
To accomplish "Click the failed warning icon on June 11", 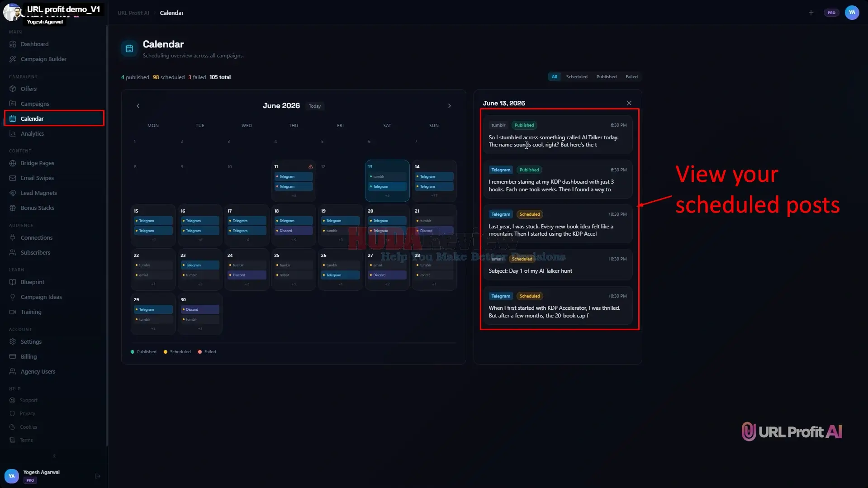I will coord(311,167).
